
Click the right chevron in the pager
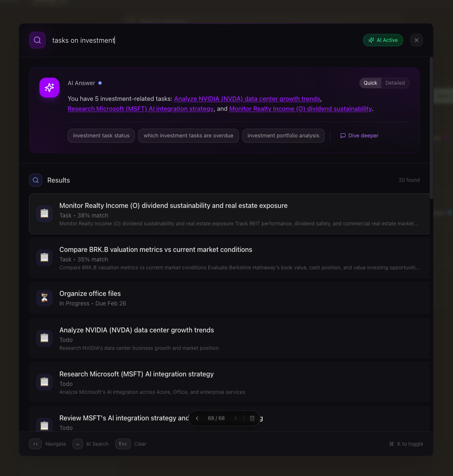(x=236, y=418)
